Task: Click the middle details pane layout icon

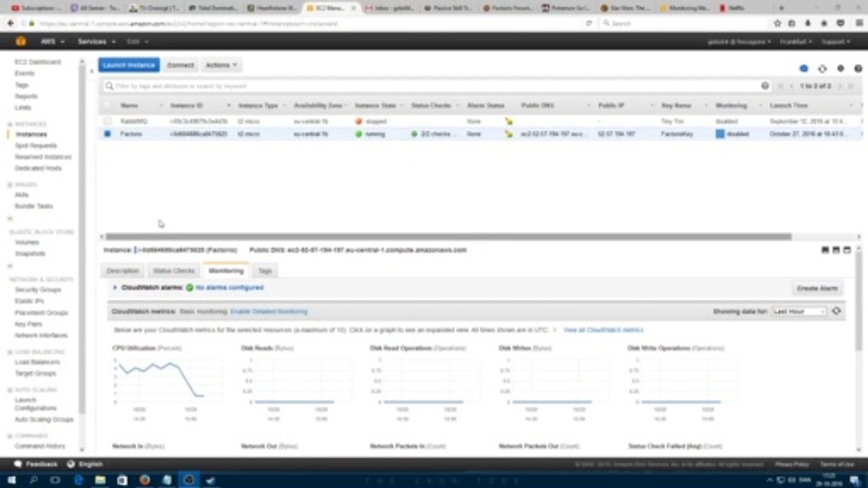Action: (836, 250)
